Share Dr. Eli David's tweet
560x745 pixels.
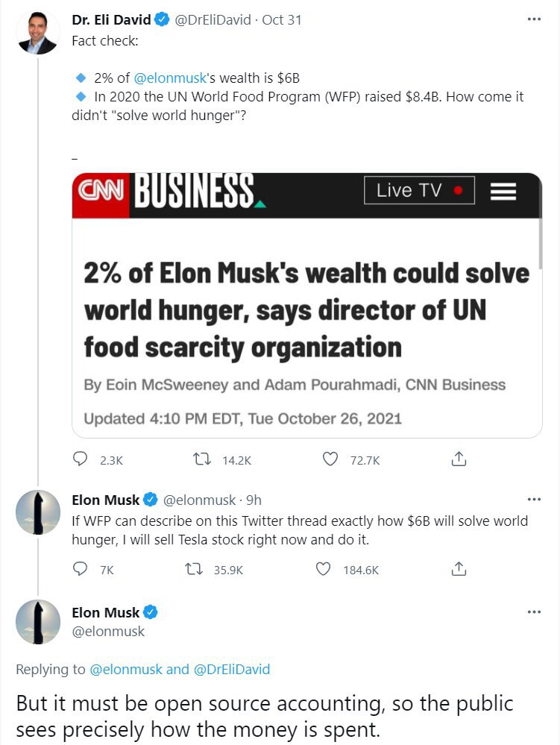click(x=458, y=460)
